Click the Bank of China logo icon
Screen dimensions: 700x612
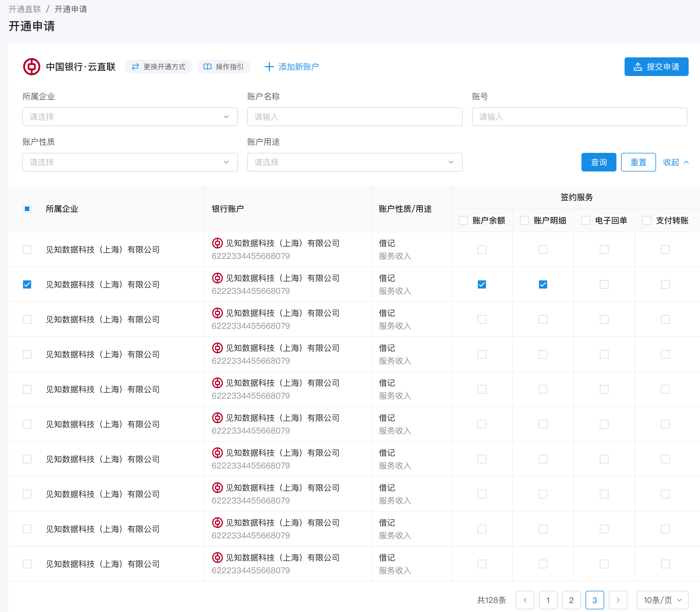(x=31, y=67)
